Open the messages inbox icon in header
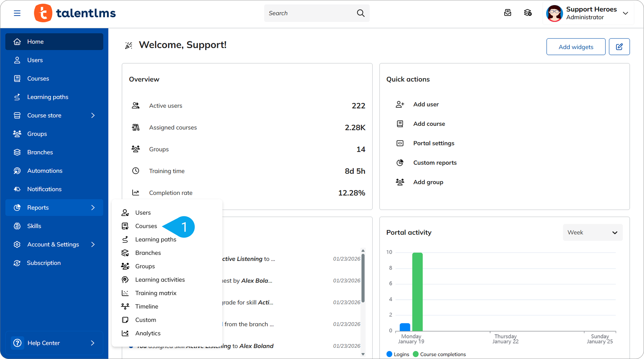 [x=507, y=13]
